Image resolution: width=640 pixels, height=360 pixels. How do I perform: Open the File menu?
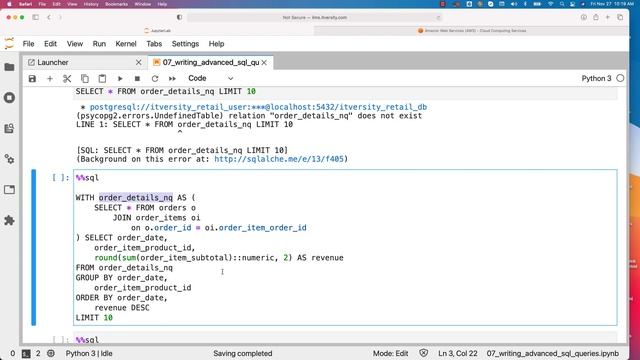(x=29, y=44)
